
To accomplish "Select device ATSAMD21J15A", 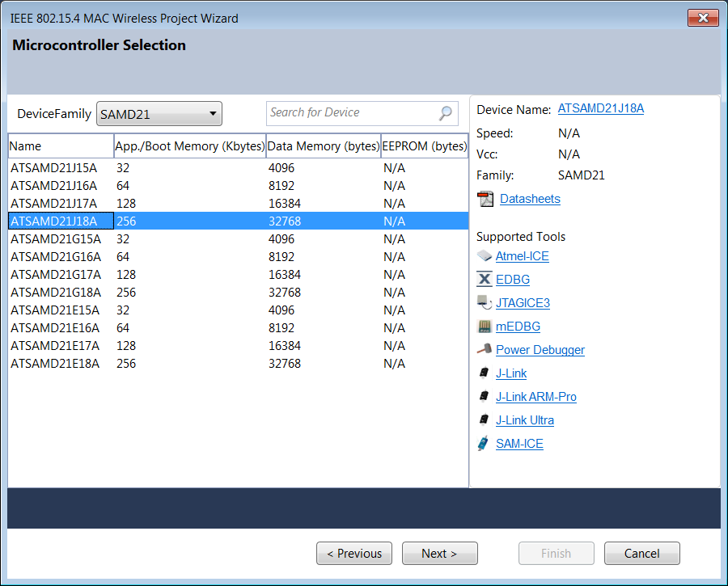I will click(238, 168).
